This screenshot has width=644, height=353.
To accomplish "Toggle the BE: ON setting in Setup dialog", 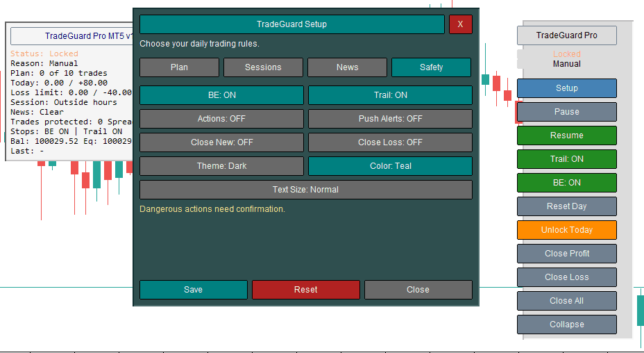I will tap(222, 95).
